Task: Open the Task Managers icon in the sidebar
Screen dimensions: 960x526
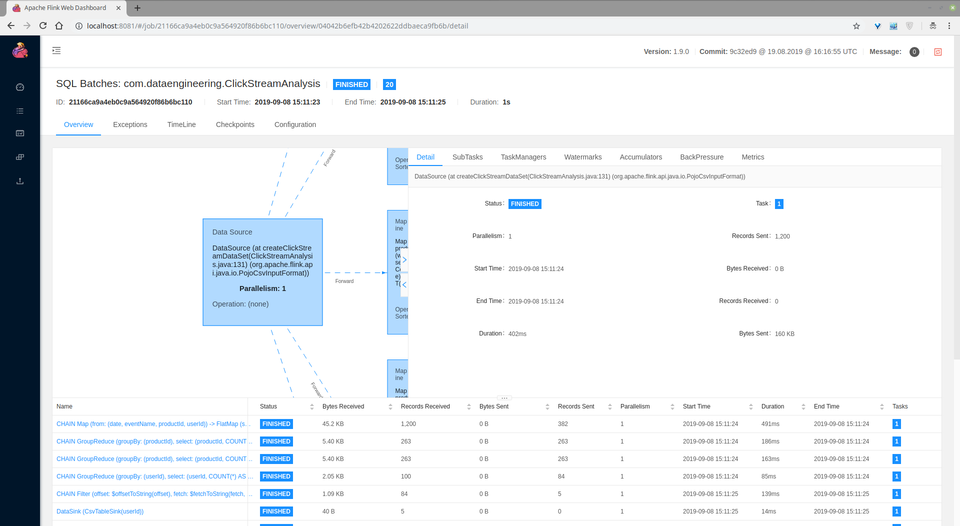Action: (20, 157)
